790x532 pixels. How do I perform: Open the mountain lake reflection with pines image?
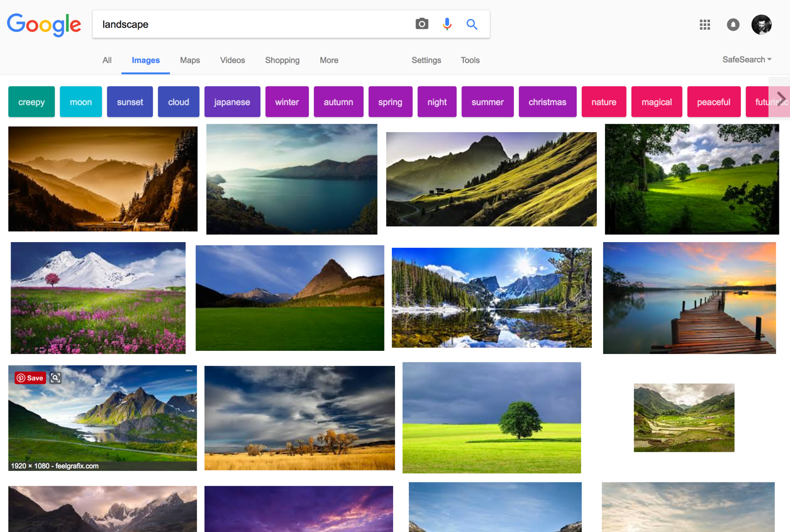[x=492, y=297]
